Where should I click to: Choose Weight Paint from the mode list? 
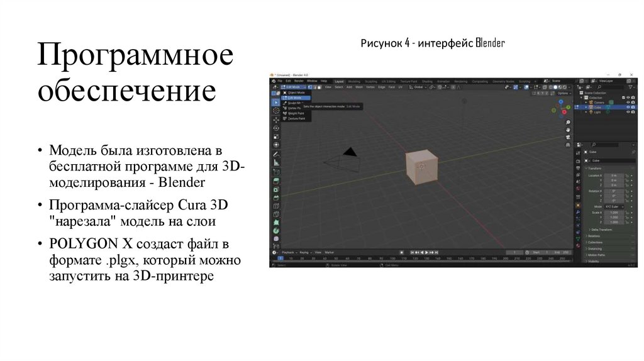(296, 113)
